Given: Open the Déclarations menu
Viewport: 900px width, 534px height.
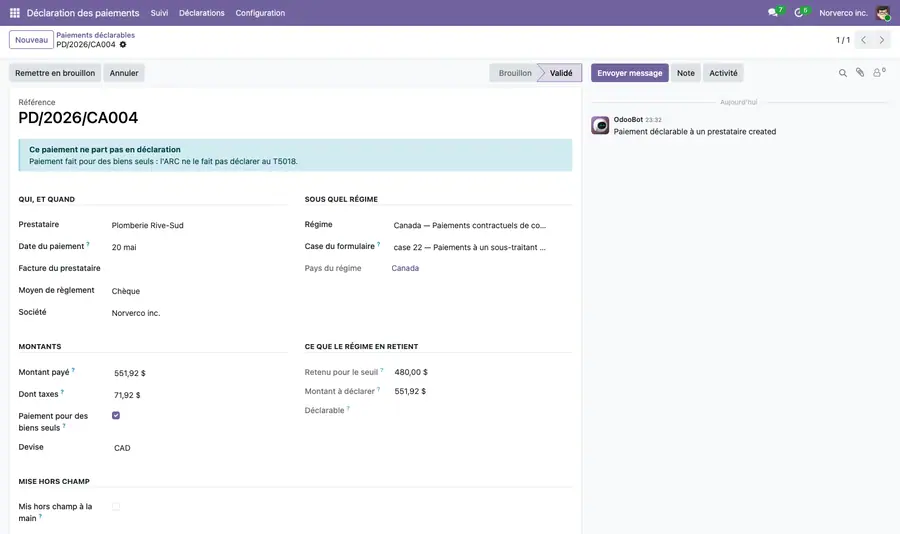Looking at the screenshot, I should point(201,13).
